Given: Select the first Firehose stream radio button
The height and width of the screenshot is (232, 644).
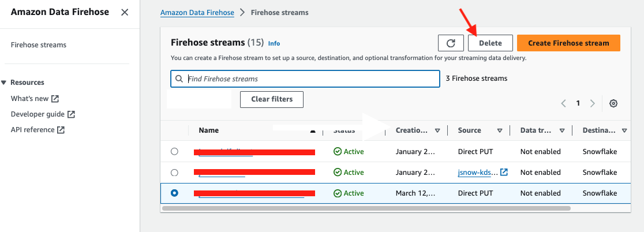Looking at the screenshot, I should 175,152.
